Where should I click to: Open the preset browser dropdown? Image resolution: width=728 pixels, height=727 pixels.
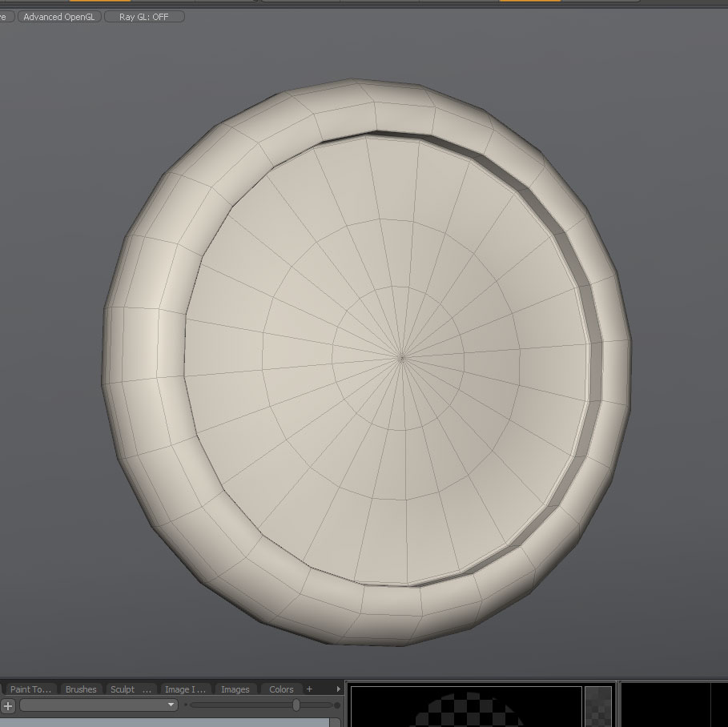(99, 705)
